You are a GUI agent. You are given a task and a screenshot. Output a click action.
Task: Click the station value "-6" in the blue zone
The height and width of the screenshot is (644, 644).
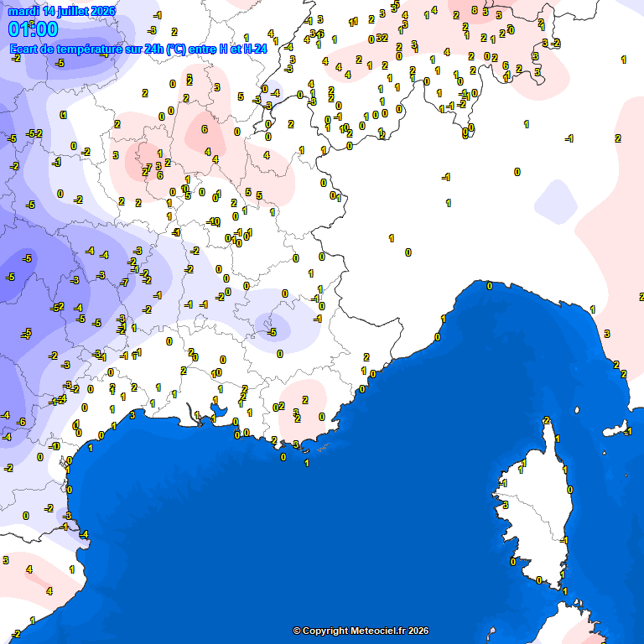point(21,422)
